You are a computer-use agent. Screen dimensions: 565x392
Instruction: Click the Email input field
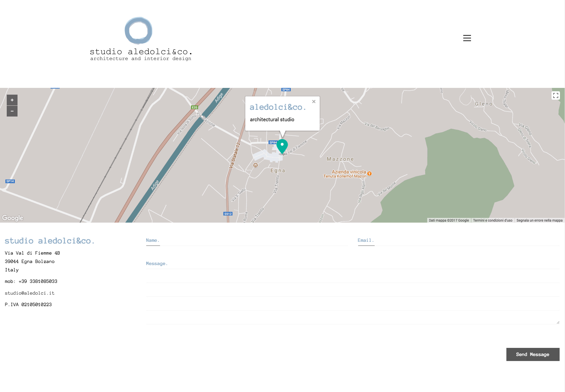[x=459, y=240]
